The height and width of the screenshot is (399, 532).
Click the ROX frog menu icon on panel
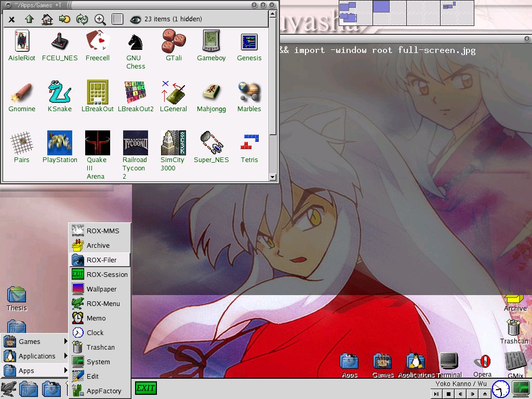point(8,389)
